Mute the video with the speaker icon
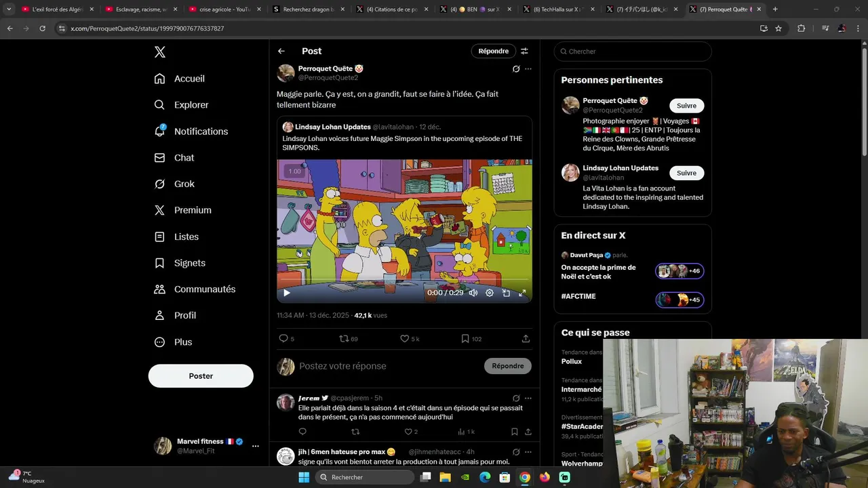Viewport: 868px width, 488px height. 473,293
